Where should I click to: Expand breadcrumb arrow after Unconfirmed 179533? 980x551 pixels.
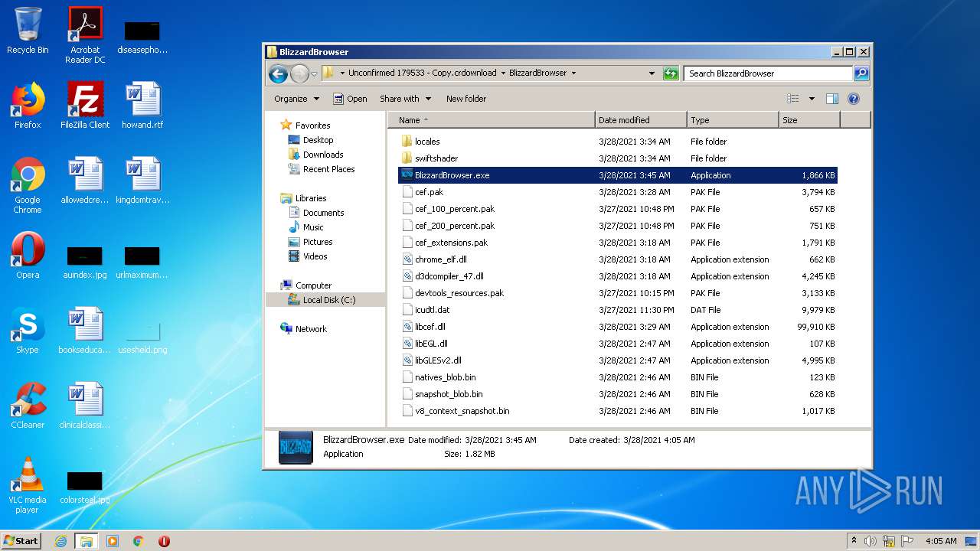[x=503, y=73]
